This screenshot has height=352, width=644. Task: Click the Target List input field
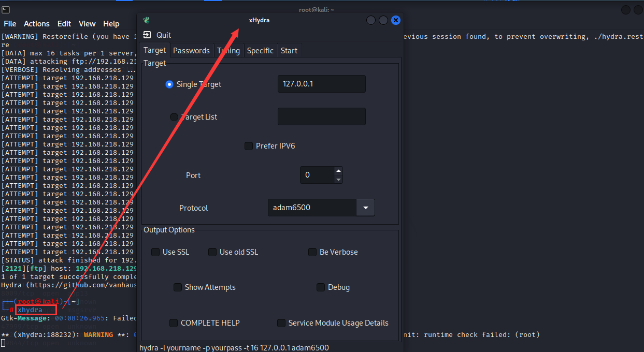pos(322,116)
